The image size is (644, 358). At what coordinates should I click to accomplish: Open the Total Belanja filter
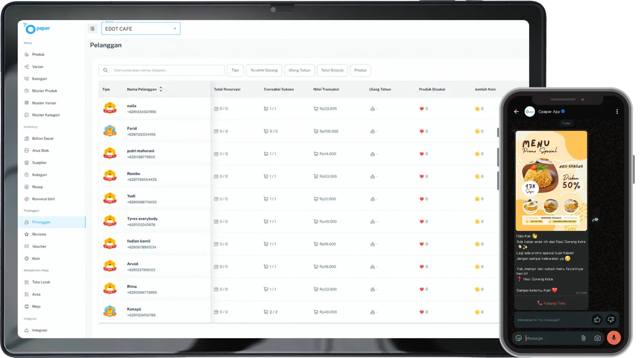pos(332,70)
